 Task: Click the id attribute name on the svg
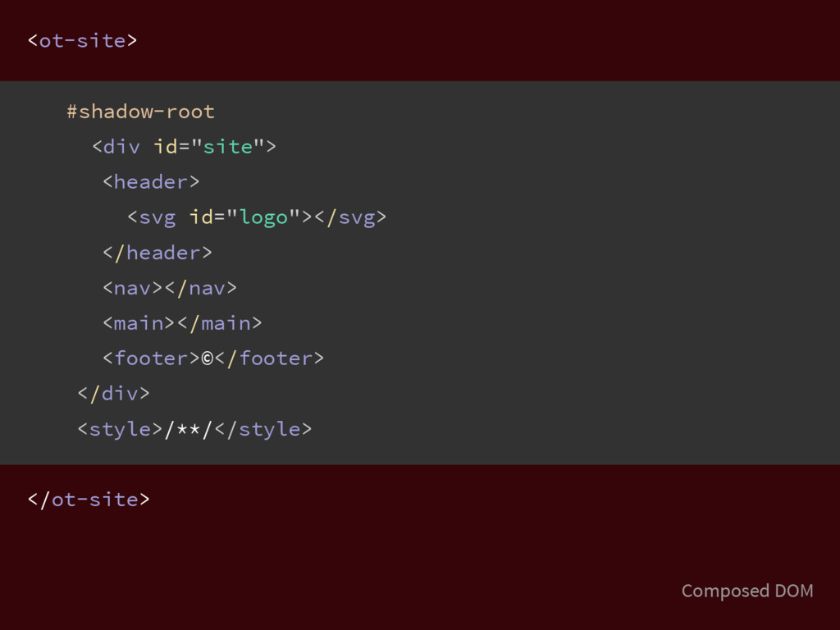pyautogui.click(x=202, y=217)
